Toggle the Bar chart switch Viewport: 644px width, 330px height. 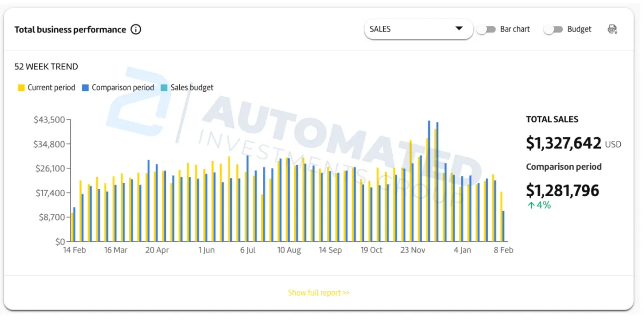pyautogui.click(x=485, y=30)
